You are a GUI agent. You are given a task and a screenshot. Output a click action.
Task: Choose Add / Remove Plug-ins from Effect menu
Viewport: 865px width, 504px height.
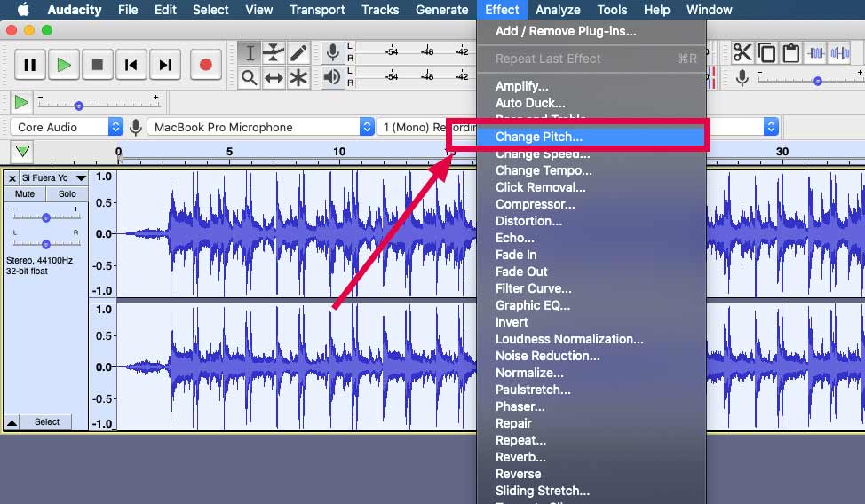pos(591,31)
